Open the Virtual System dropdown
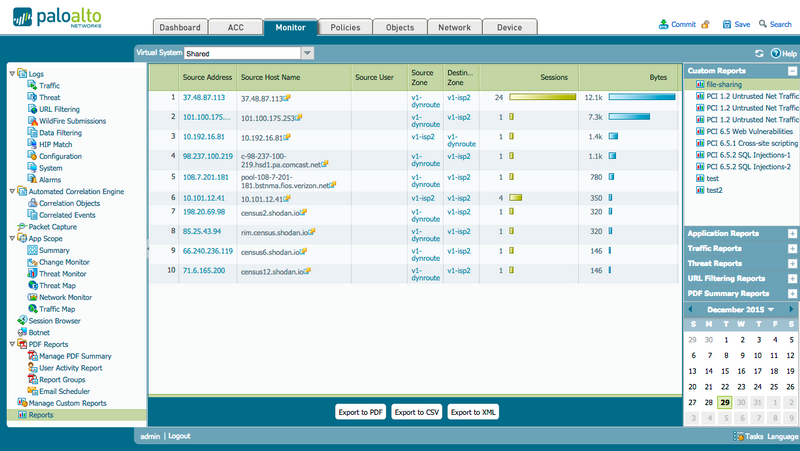The image size is (800, 451). click(307, 53)
